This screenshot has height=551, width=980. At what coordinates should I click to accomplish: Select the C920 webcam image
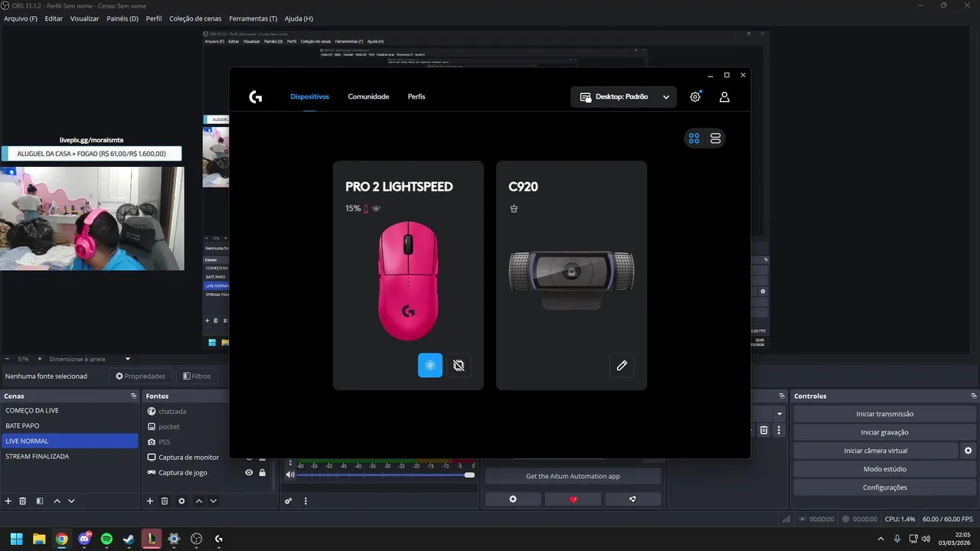(571, 279)
